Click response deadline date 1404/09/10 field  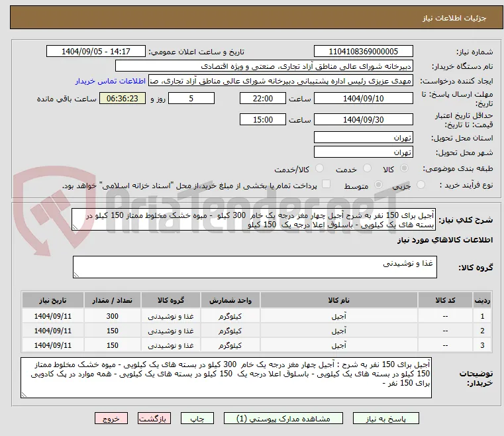pos(363,98)
